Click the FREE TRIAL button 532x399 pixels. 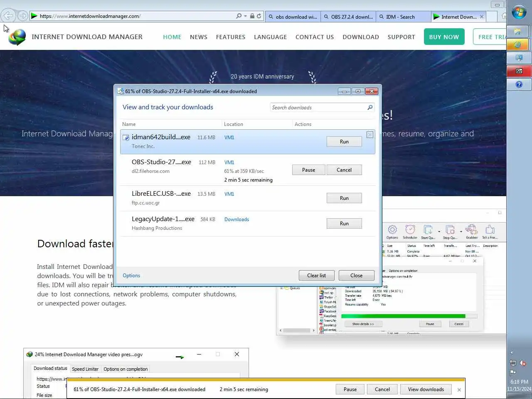490,37
